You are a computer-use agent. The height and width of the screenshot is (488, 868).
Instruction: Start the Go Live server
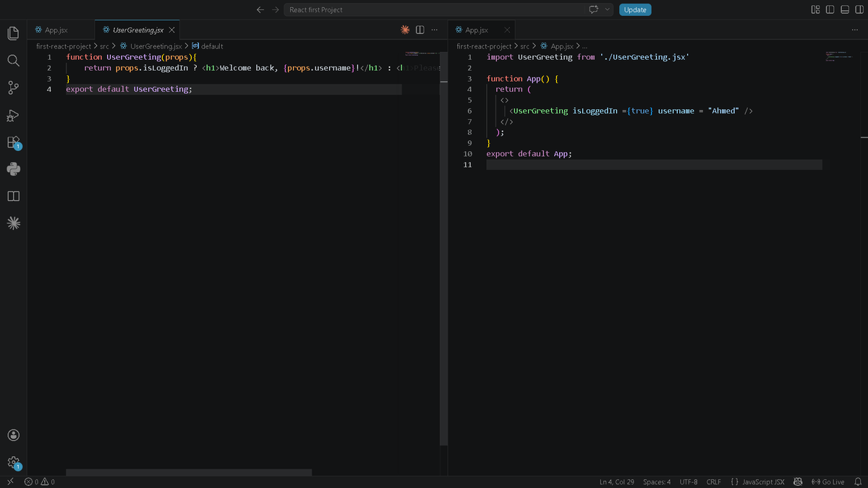pyautogui.click(x=829, y=481)
